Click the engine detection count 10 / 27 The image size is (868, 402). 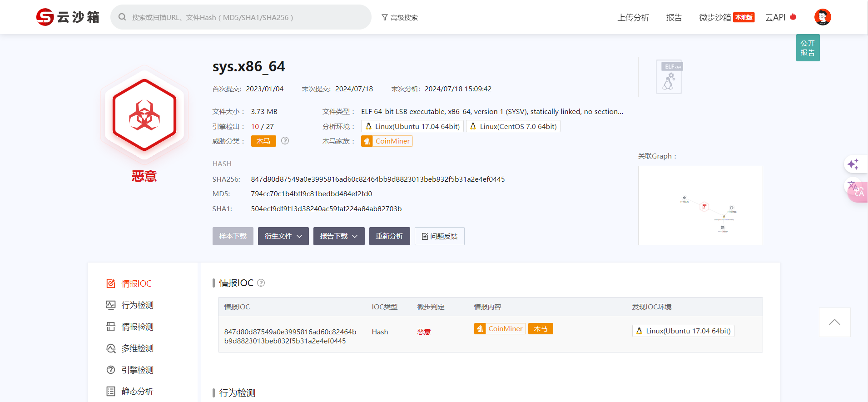click(x=263, y=127)
